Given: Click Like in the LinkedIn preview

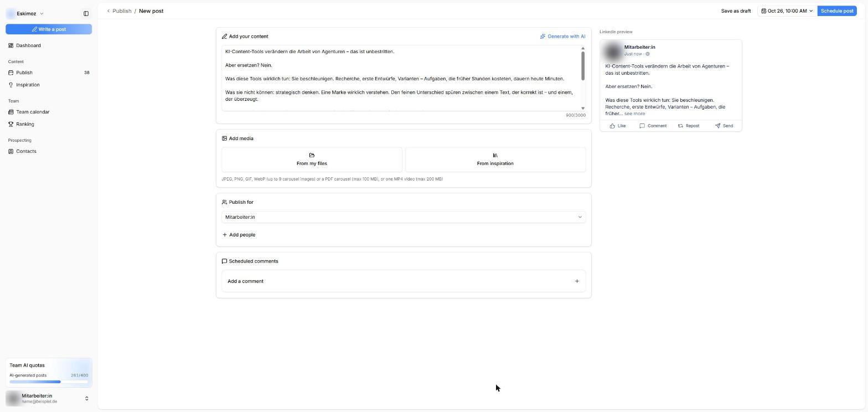Looking at the screenshot, I should 618,126.
